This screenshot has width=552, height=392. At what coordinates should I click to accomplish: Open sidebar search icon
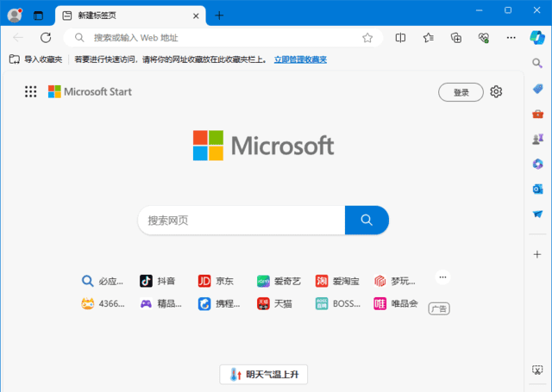(537, 63)
